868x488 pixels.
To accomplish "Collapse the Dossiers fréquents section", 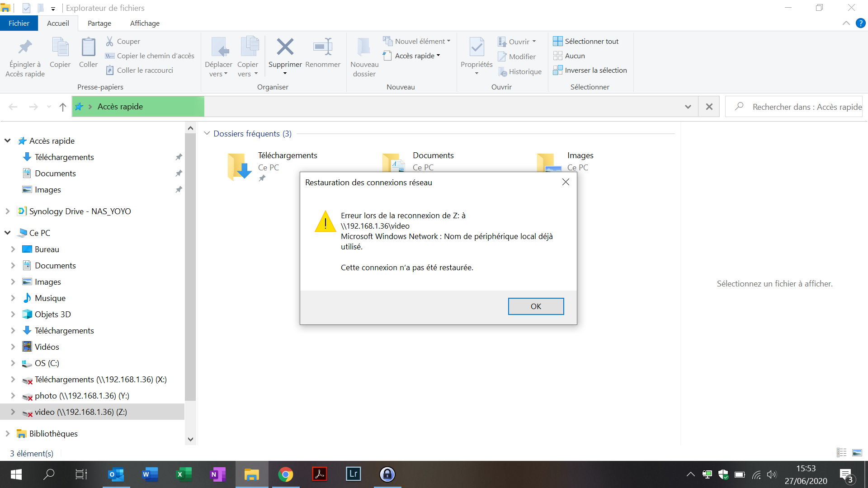I will pyautogui.click(x=207, y=133).
